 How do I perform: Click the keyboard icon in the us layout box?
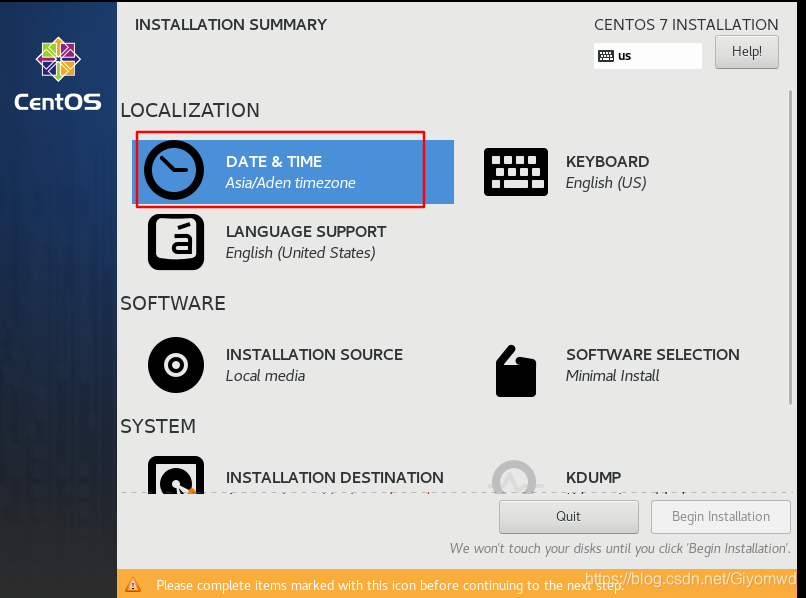606,56
